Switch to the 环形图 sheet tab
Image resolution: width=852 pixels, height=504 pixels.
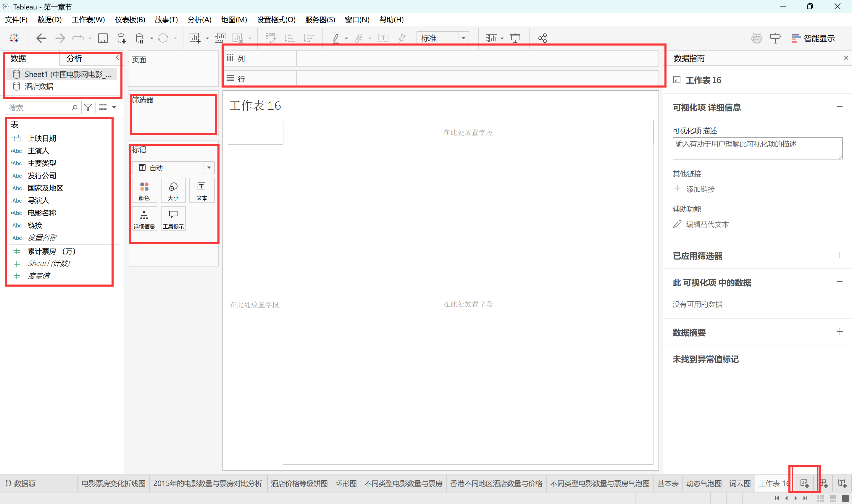coord(346,483)
